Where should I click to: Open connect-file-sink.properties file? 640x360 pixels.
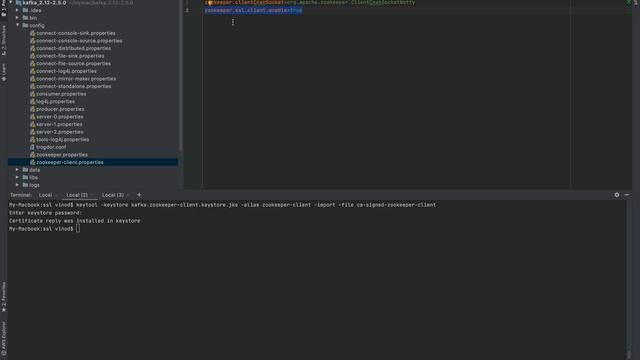click(70, 56)
